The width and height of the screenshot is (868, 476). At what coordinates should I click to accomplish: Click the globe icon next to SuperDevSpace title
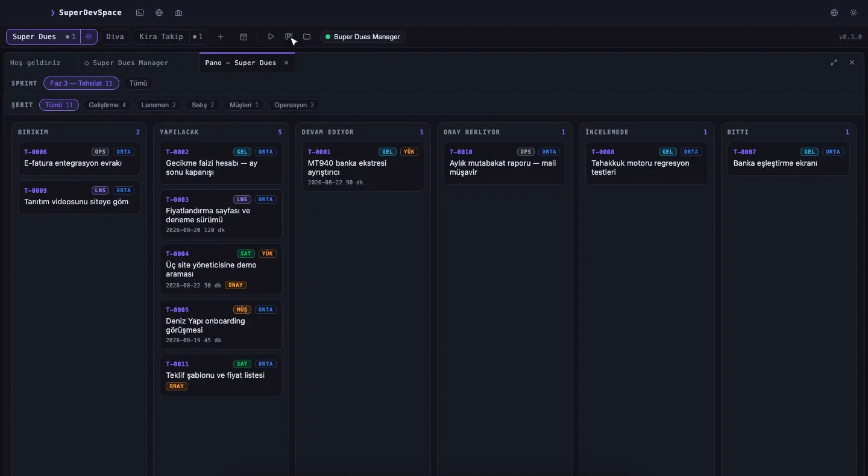159,13
